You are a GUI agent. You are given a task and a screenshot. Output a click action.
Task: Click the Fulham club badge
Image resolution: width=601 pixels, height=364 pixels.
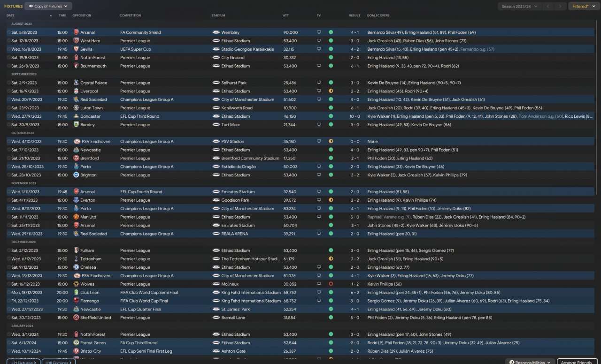tap(76, 250)
